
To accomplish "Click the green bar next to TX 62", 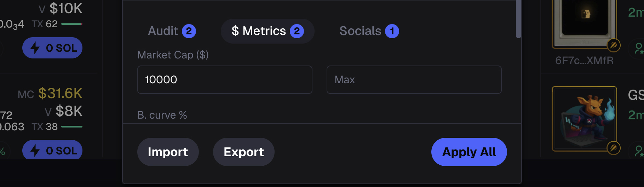I will (x=72, y=24).
